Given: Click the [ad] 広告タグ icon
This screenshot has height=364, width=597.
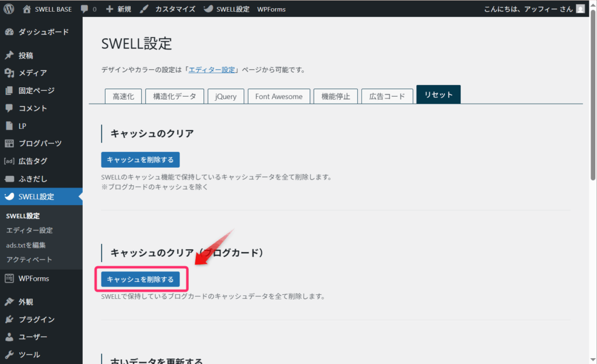Looking at the screenshot, I should pos(9,161).
